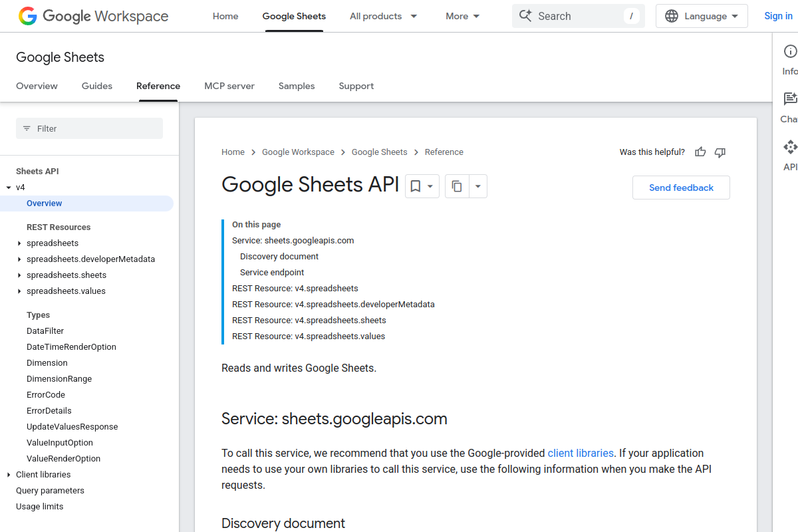Open the Info panel icon
The height and width of the screenshot is (532, 798).
[790, 52]
